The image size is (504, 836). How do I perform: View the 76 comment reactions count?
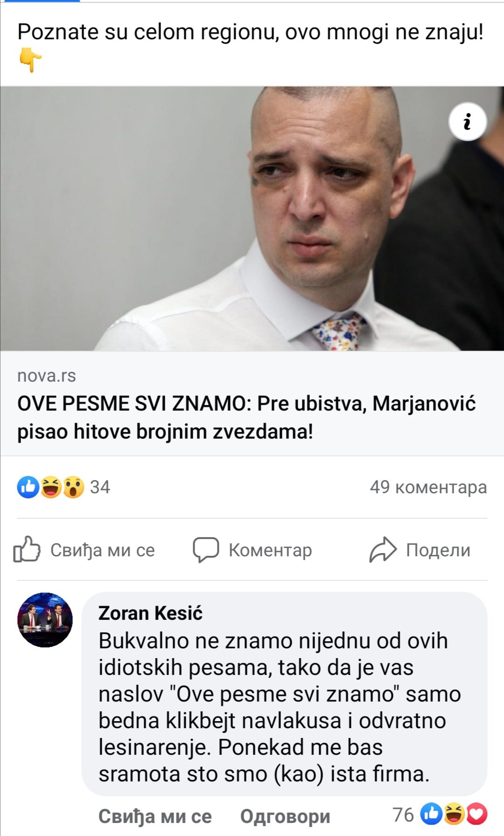point(403,815)
